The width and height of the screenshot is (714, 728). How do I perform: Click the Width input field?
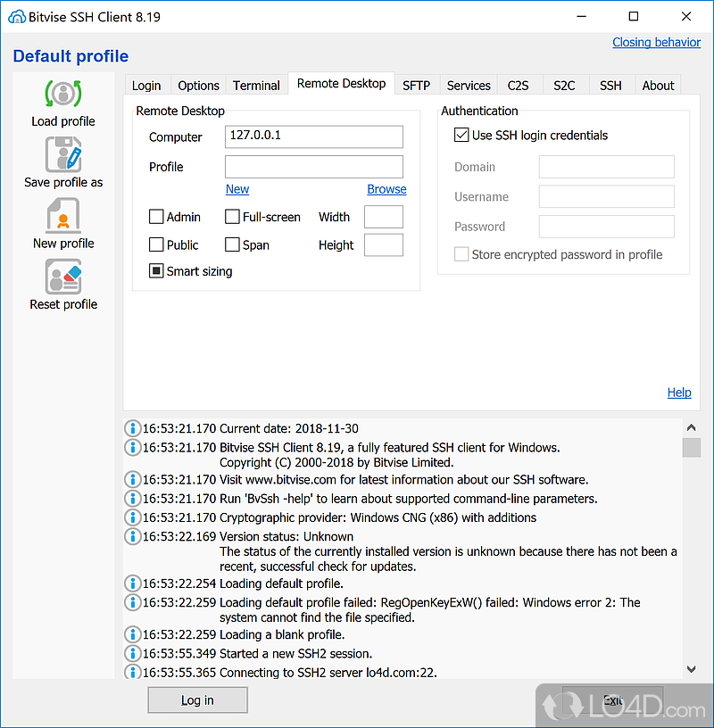pyautogui.click(x=384, y=217)
